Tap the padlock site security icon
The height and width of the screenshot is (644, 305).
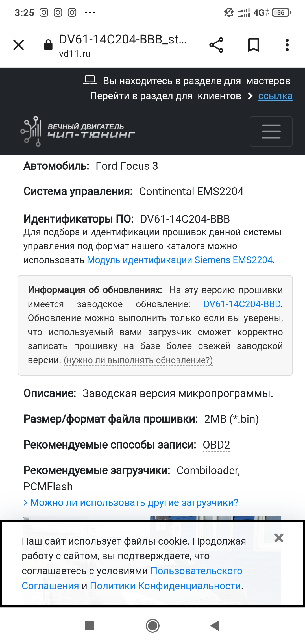pos(48,45)
